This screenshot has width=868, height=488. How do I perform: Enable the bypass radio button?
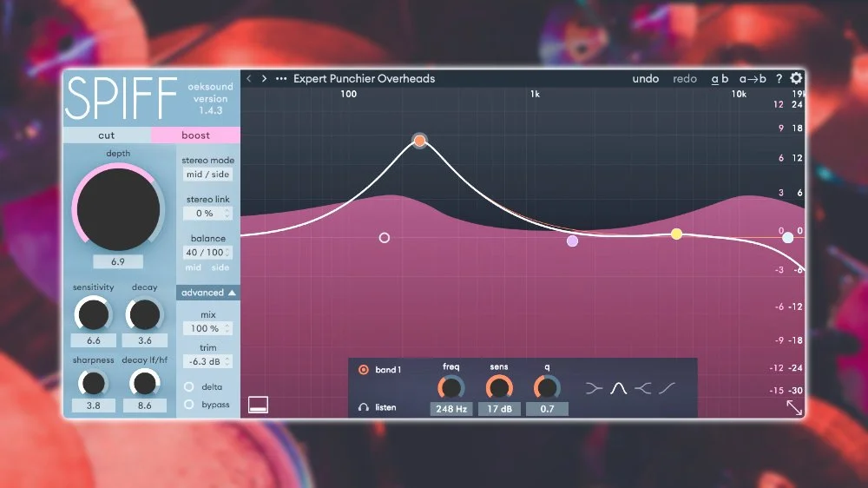point(188,405)
